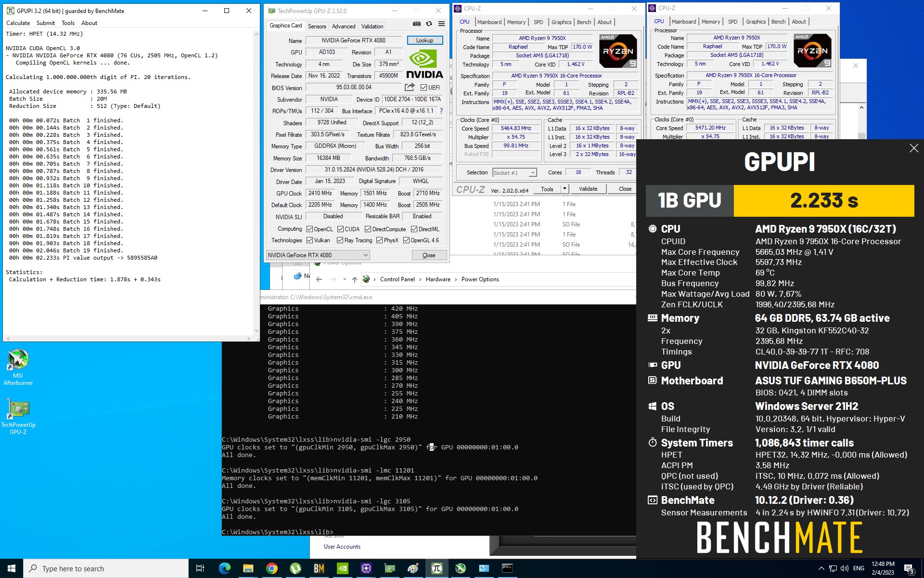
Task: Open the GPU-Z hamburger menu icon
Action: tap(441, 24)
